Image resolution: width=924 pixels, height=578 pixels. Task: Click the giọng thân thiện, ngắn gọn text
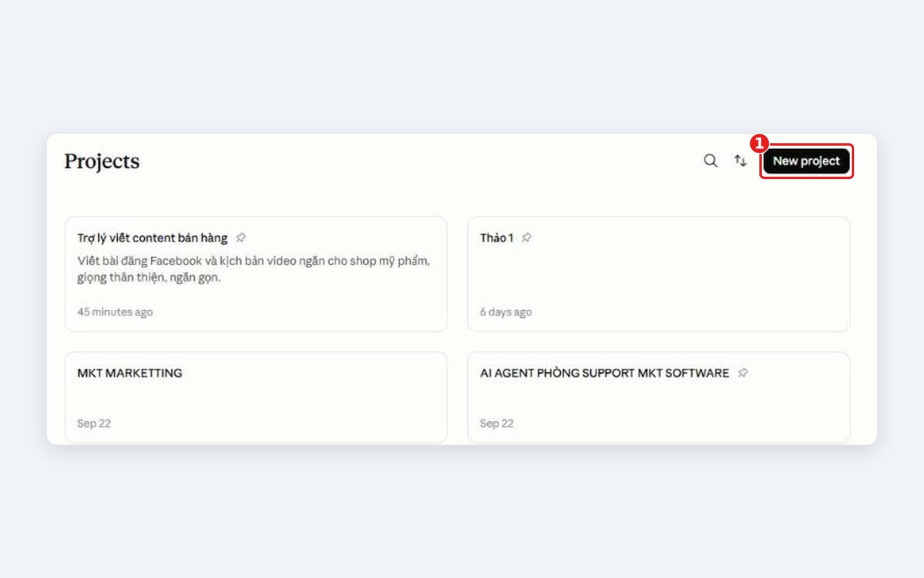pos(149,277)
